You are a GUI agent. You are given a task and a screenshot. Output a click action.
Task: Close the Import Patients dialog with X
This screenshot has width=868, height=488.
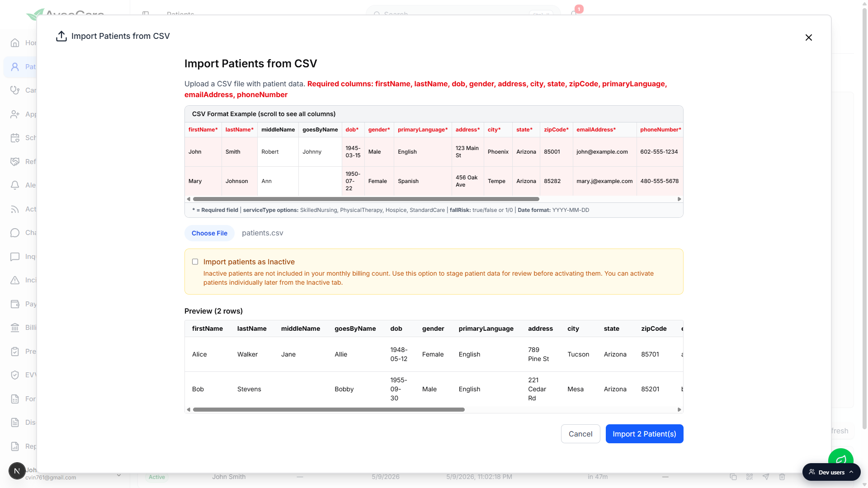[809, 38]
